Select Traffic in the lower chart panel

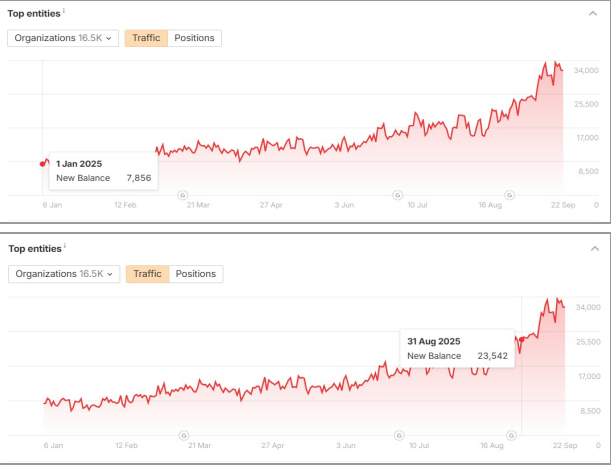(147, 274)
